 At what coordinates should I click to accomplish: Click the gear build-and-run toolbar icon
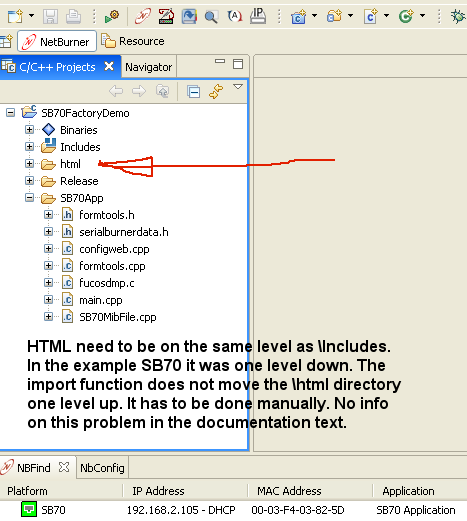click(x=112, y=16)
